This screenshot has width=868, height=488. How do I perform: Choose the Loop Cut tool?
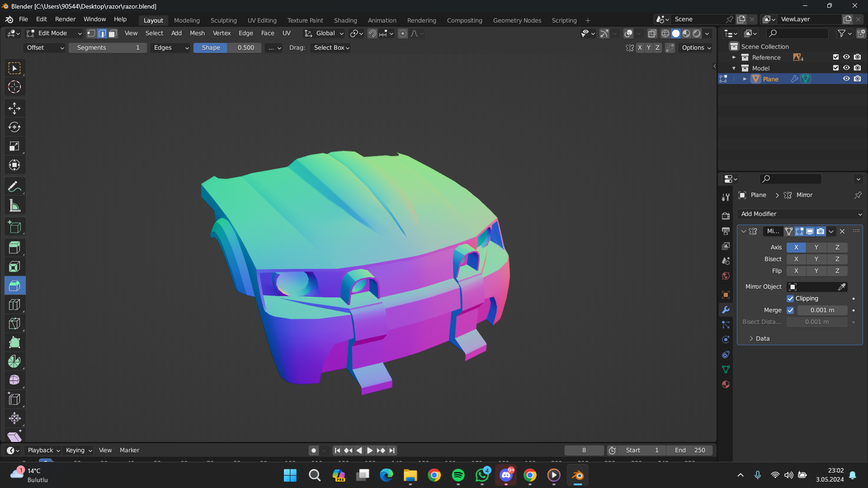coord(14,305)
